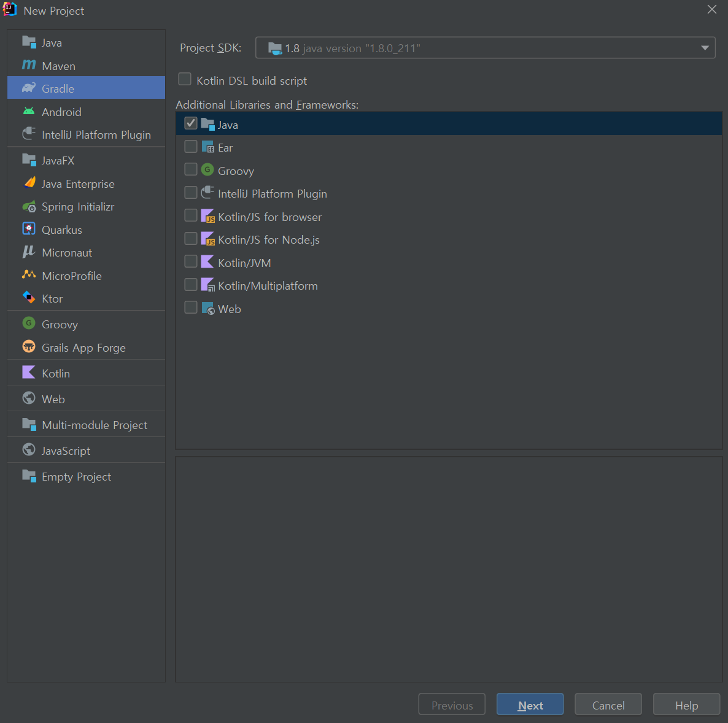
Task: Select MicroProfile project type label
Action: (x=71, y=276)
